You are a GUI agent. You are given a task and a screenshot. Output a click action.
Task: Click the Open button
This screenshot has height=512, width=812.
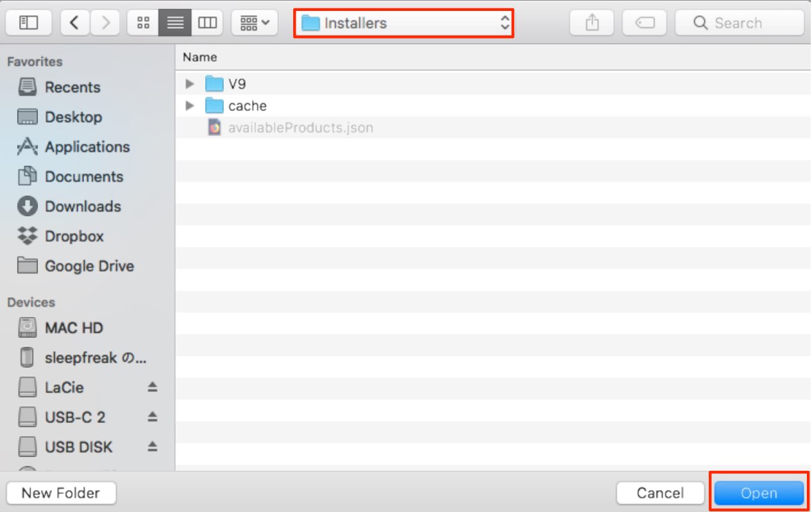click(x=759, y=493)
